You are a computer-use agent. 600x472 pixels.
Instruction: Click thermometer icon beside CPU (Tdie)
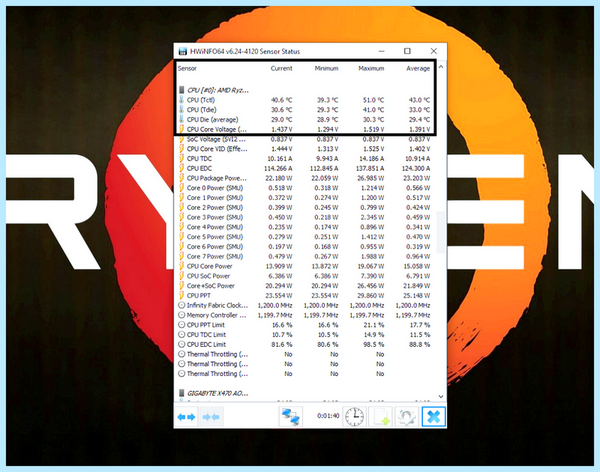[181, 109]
